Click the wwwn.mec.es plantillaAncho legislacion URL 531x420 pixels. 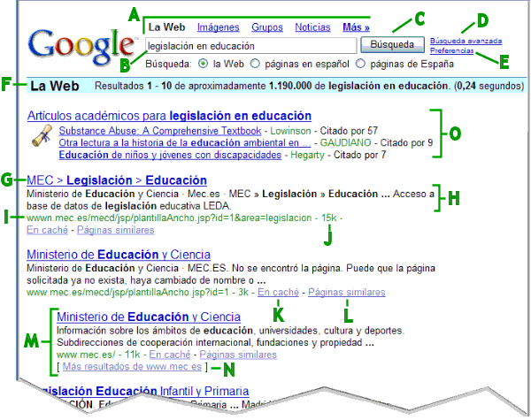tap(169, 218)
